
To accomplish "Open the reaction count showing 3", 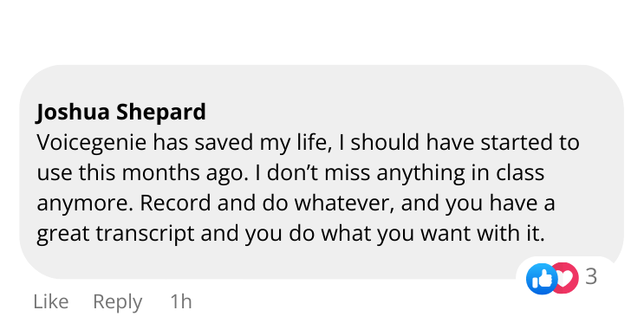I will (591, 276).
